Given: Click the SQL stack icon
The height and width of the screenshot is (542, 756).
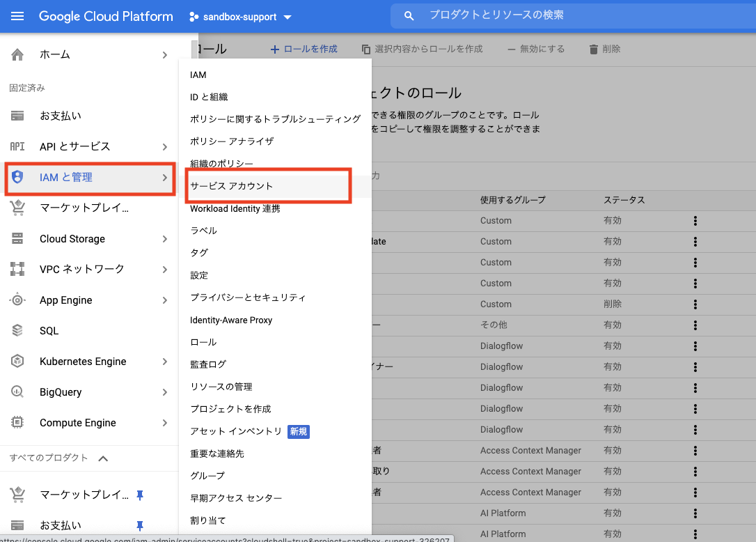Looking at the screenshot, I should pyautogui.click(x=17, y=331).
